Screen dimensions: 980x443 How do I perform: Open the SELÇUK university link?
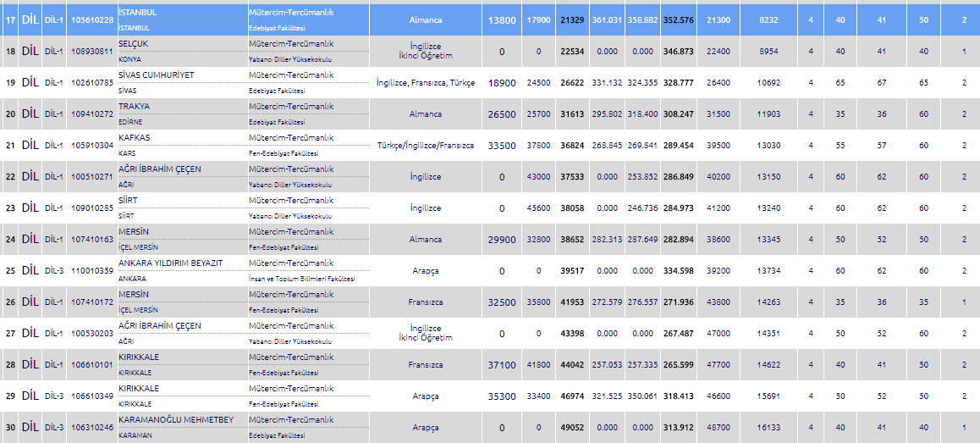(x=135, y=43)
